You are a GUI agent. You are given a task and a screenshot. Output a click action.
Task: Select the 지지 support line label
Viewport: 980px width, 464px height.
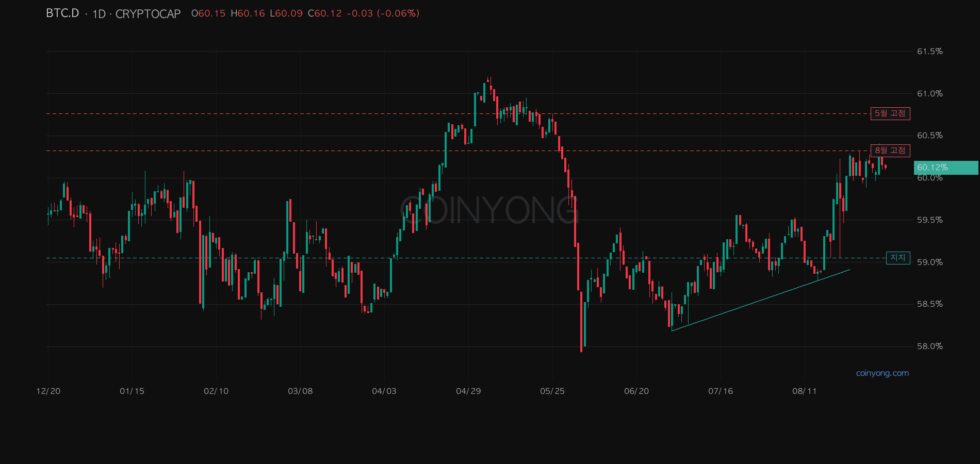898,258
